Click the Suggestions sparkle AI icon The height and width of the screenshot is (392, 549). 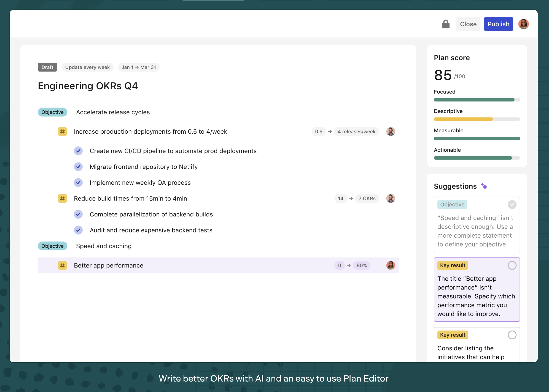(484, 186)
